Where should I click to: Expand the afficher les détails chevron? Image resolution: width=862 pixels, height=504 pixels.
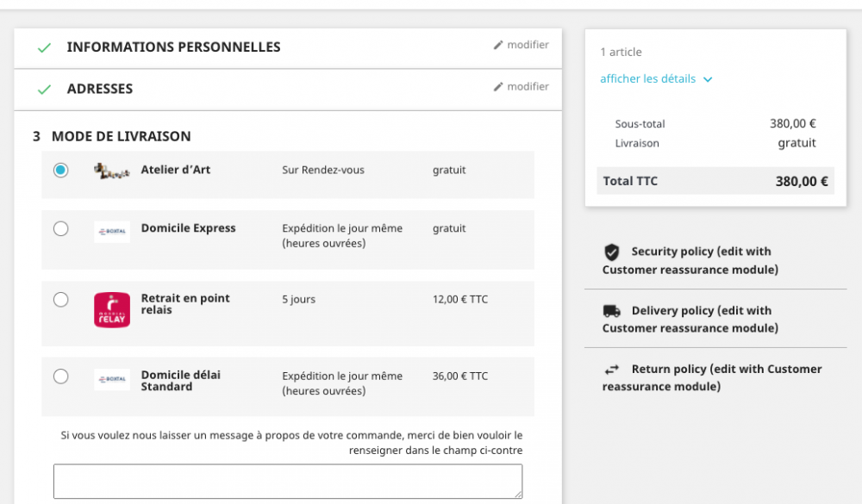708,79
